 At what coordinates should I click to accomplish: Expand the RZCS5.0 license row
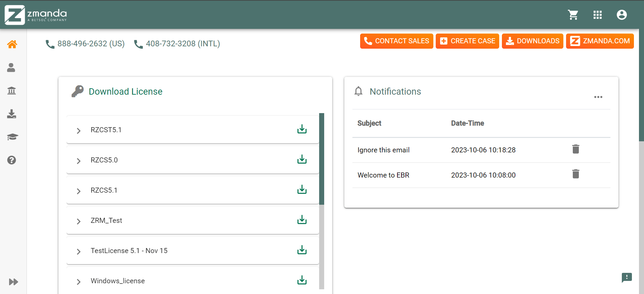[79, 161]
